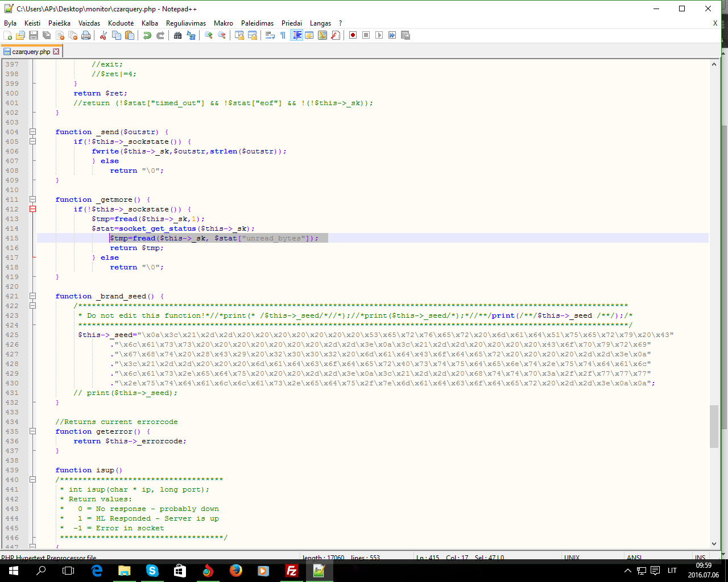Open the Langas menu
728x582 pixels.
click(321, 23)
